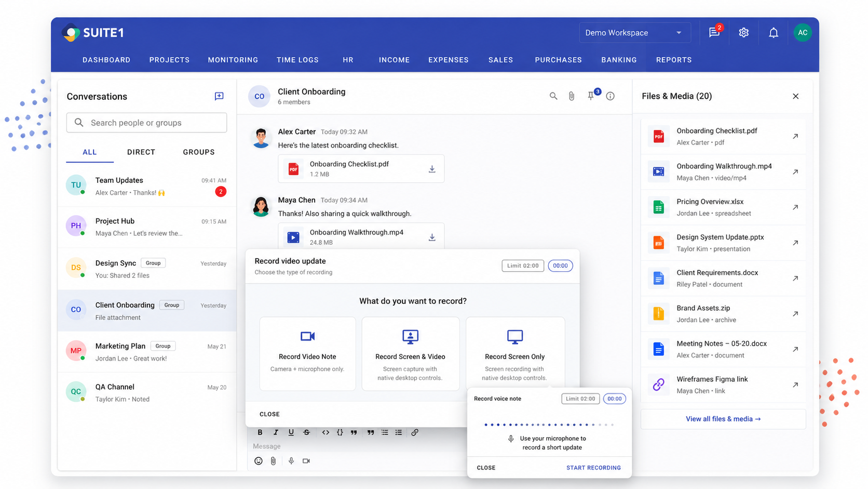Open the emoji picker

point(259,461)
